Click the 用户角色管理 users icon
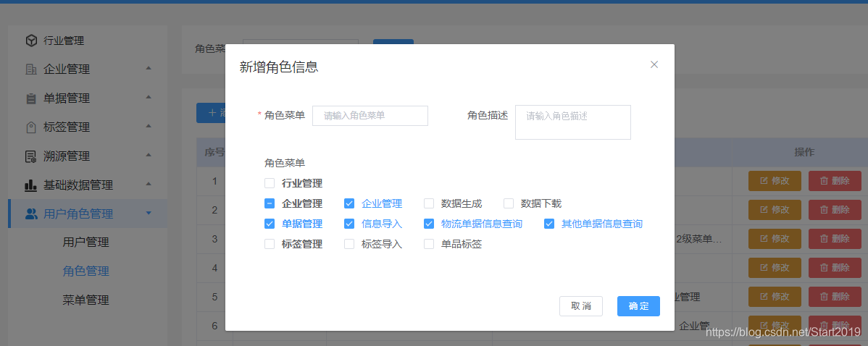Screen dimensions: 868x346 [32, 214]
